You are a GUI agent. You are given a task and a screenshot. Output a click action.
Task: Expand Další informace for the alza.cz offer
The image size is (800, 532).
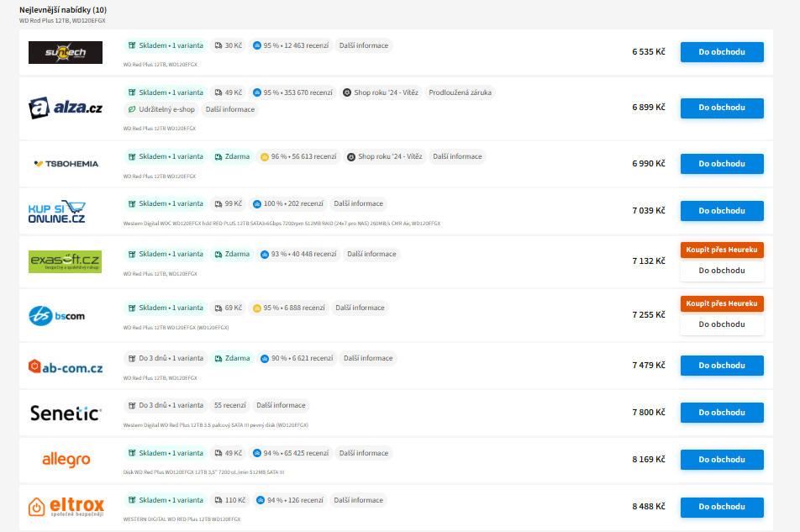230,109
